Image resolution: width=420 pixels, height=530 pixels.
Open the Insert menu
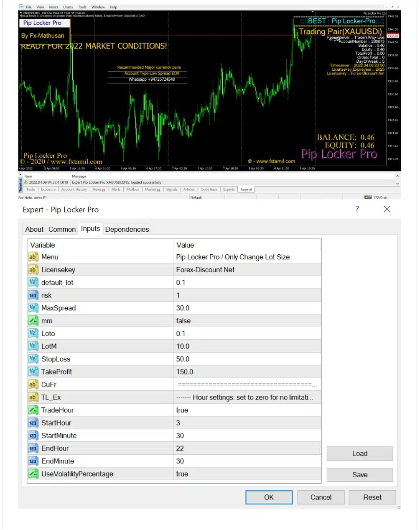point(53,7)
